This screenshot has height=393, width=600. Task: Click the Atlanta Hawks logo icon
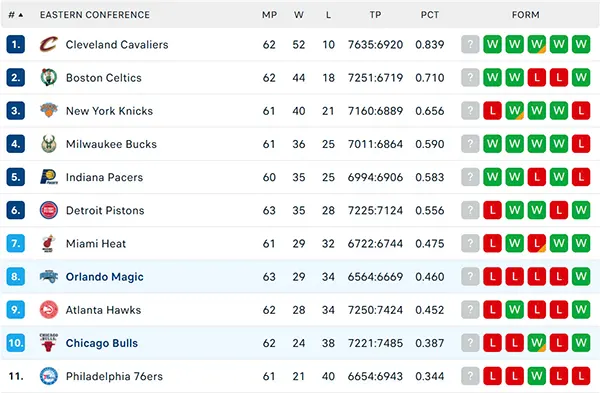click(x=49, y=310)
